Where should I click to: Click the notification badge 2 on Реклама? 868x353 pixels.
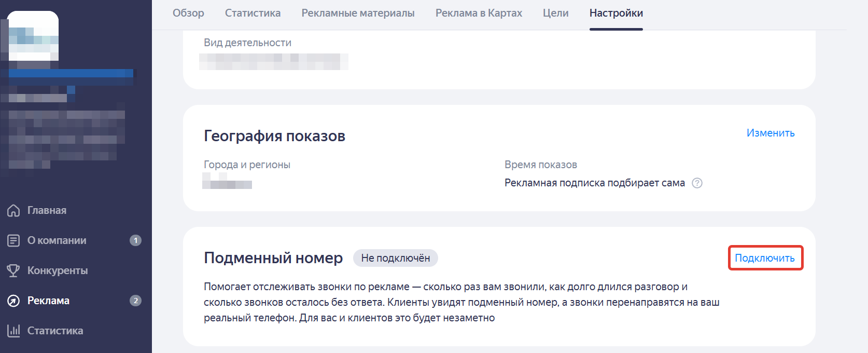pos(135,301)
